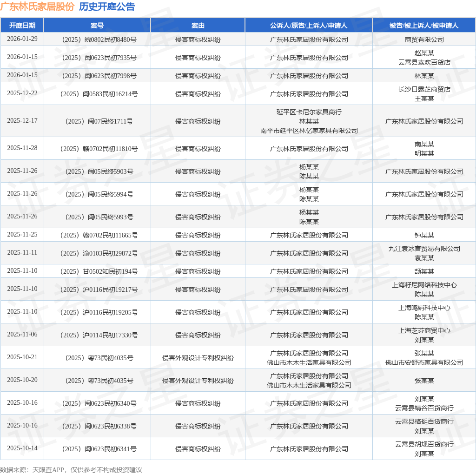
Task: Click appellant 延平区卡尼尔家具商行
Action: (x=309, y=112)
